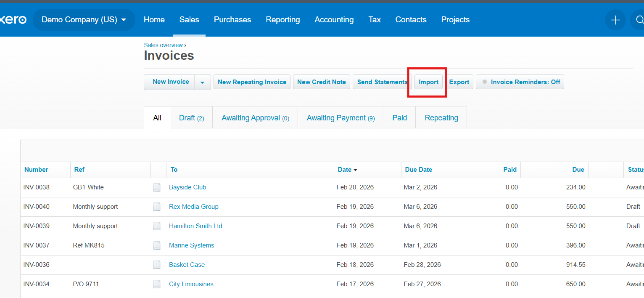This screenshot has height=298, width=644.
Task: Open the plus create-new icon
Action: tap(615, 20)
